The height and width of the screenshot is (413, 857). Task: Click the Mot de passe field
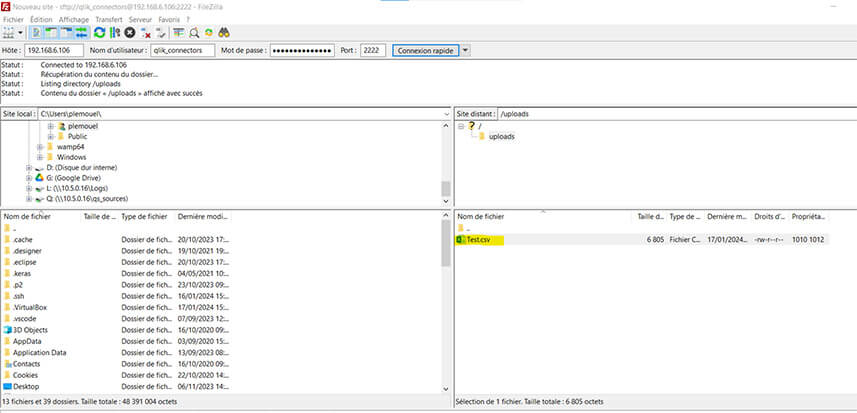coord(302,50)
